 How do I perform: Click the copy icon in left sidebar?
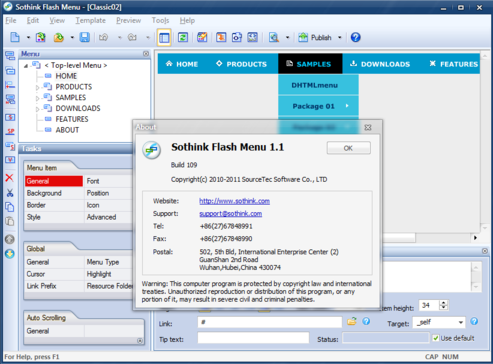[x=10, y=207]
